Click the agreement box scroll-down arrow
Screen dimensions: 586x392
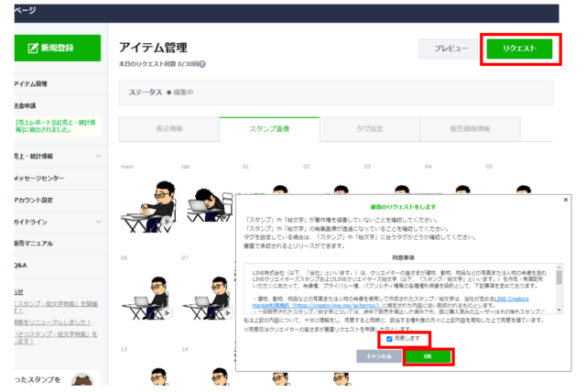coord(559,310)
